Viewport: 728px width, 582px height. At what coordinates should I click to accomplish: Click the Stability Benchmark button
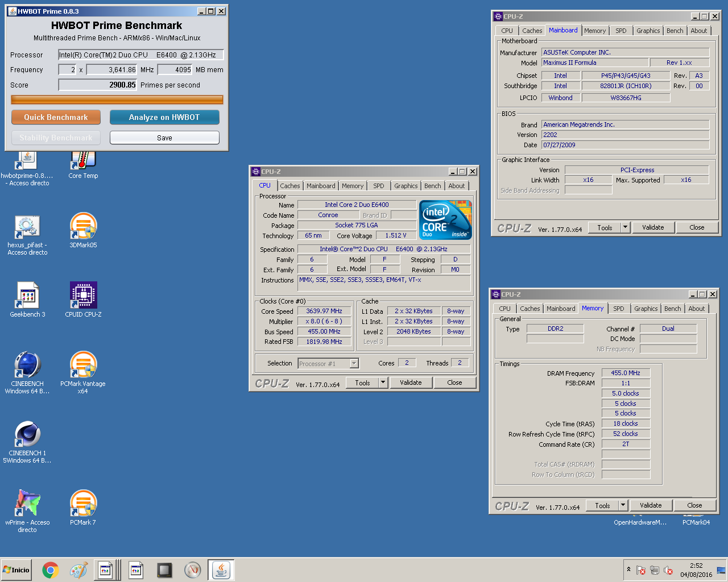click(x=56, y=138)
